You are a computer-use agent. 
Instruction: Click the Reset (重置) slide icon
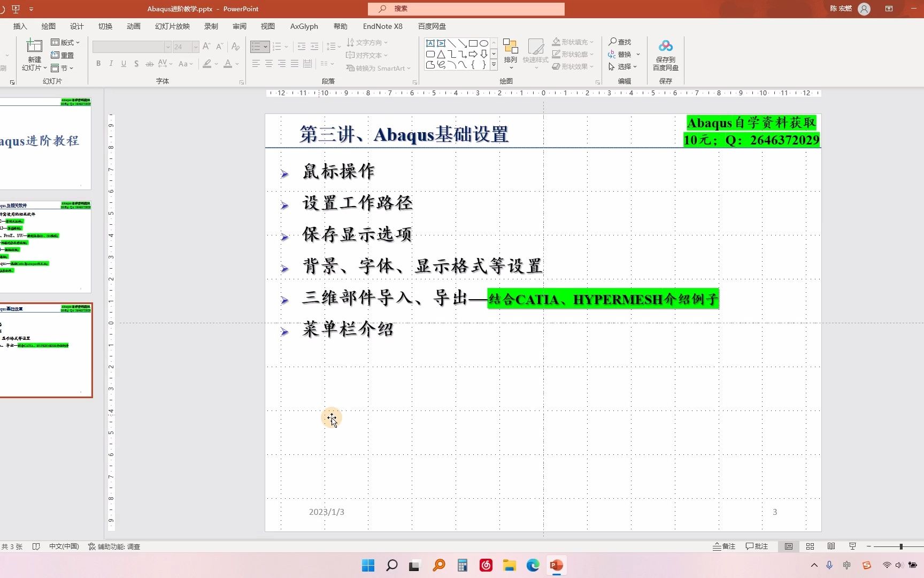(62, 55)
